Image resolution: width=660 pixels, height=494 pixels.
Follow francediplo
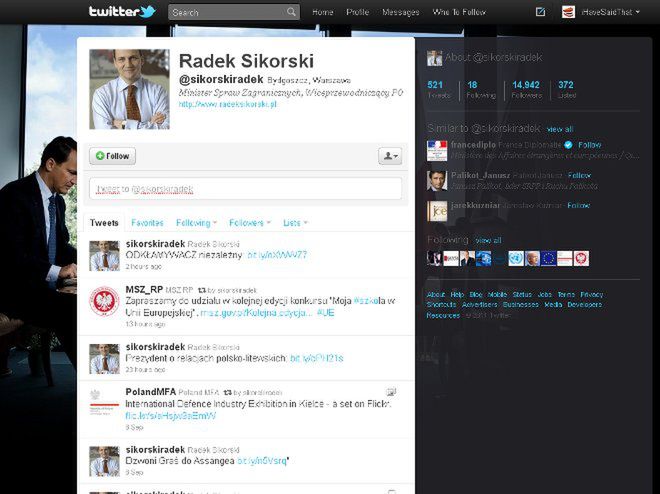589,145
